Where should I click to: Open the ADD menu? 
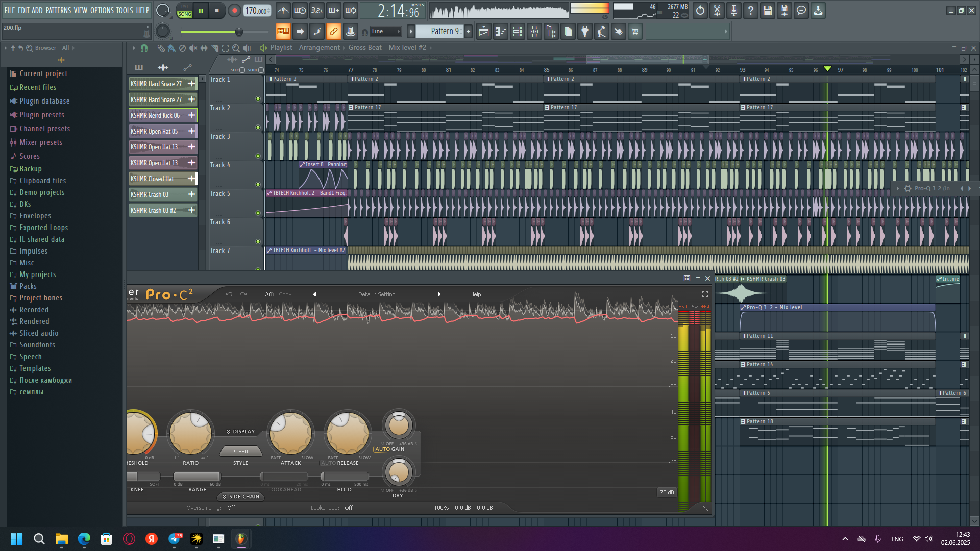tap(37, 10)
